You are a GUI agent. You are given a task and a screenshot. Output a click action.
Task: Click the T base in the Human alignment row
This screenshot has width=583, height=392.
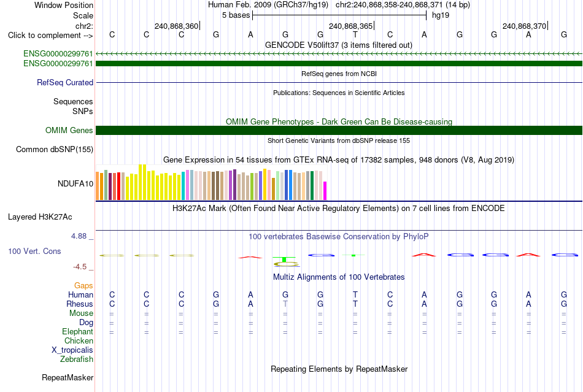[x=355, y=294]
